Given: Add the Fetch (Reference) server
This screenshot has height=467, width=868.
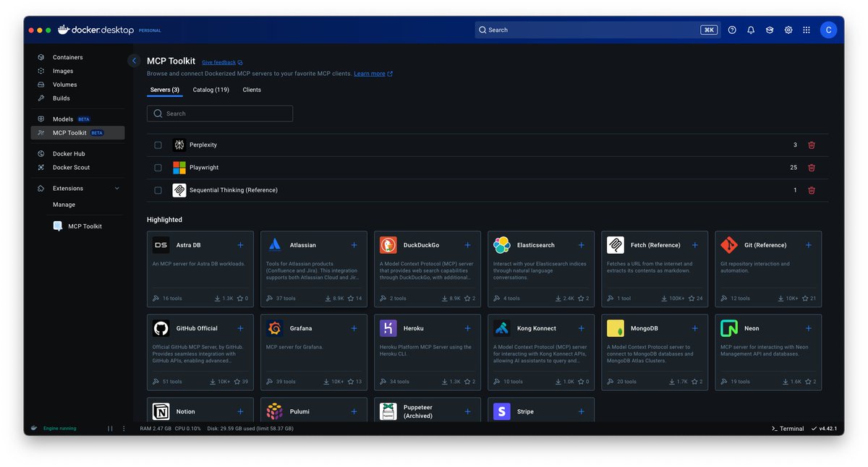Looking at the screenshot, I should (x=695, y=245).
